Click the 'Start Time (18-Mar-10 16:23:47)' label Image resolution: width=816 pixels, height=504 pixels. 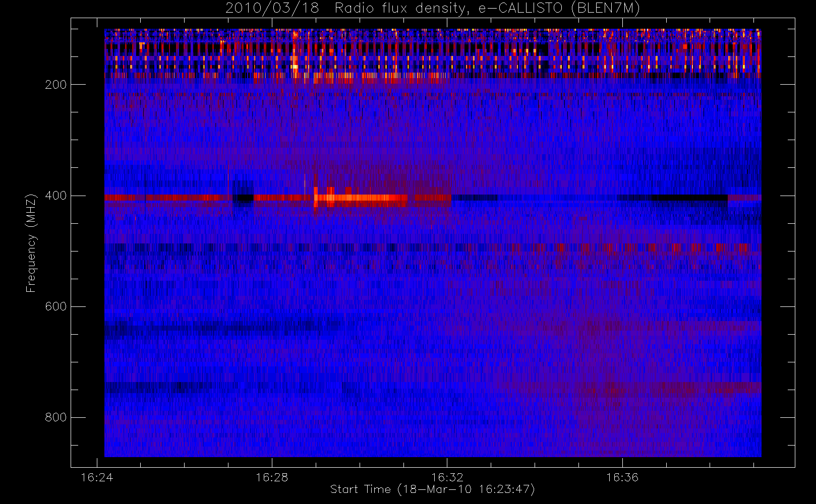click(433, 489)
